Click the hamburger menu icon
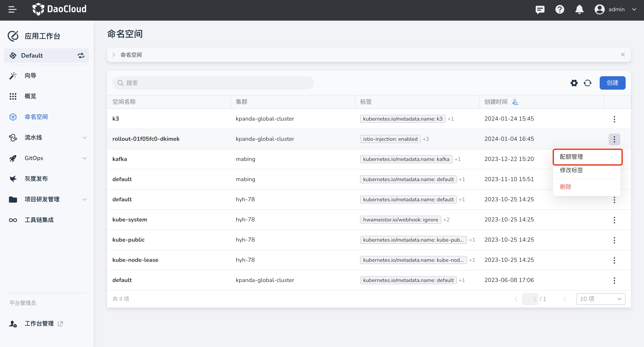644x347 pixels. point(12,9)
